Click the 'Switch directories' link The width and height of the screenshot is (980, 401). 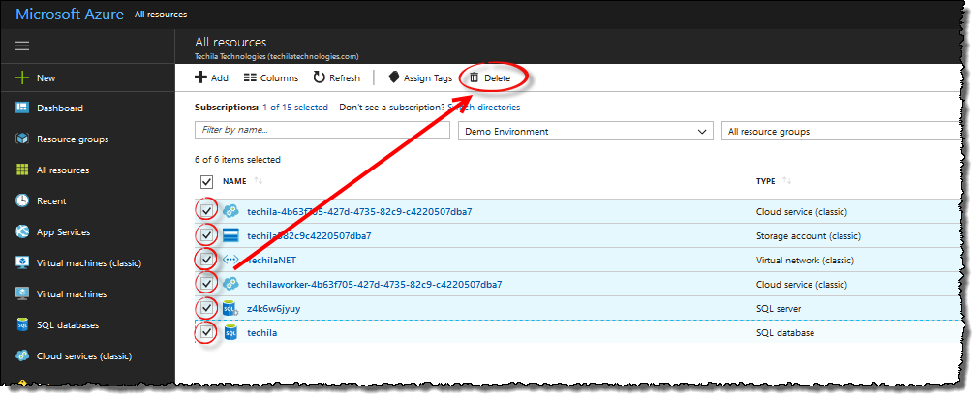(484, 107)
